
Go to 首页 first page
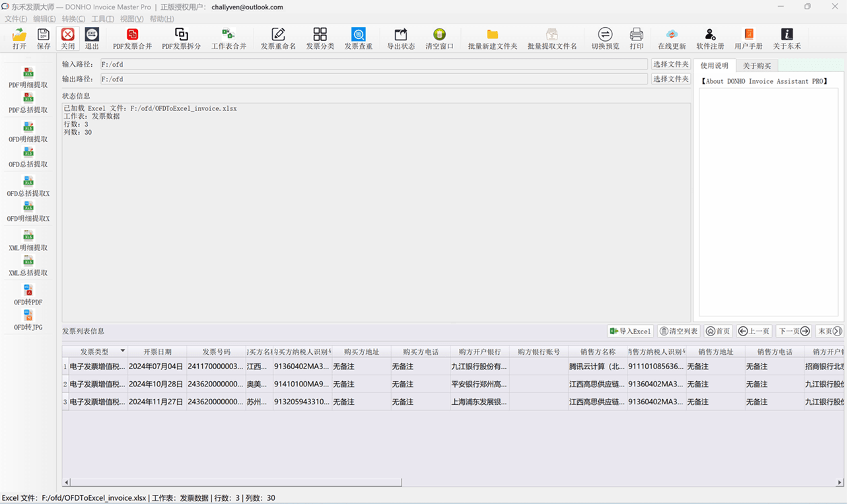point(718,331)
